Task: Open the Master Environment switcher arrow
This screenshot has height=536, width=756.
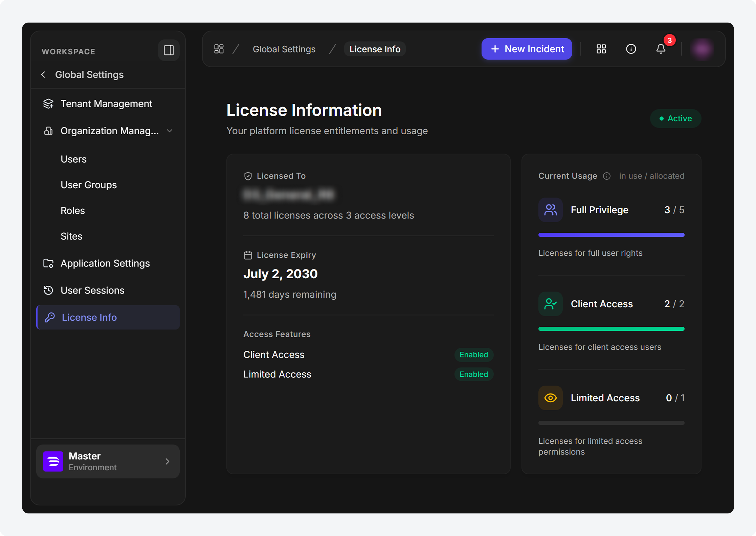Action: point(168,461)
